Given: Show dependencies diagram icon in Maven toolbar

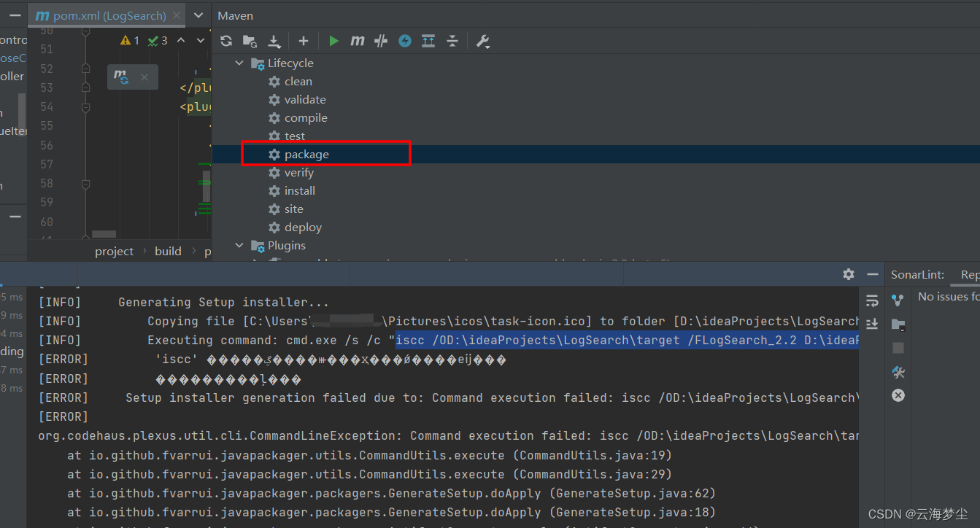Looking at the screenshot, I should (428, 41).
